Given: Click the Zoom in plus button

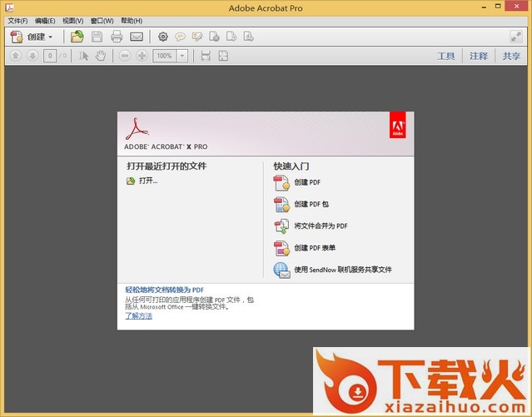Looking at the screenshot, I should click(x=142, y=56).
